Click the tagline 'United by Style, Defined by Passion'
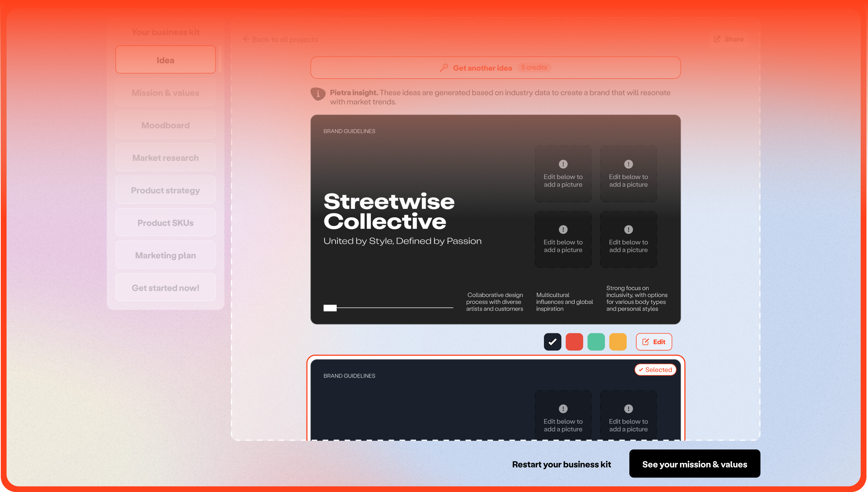 [402, 241]
